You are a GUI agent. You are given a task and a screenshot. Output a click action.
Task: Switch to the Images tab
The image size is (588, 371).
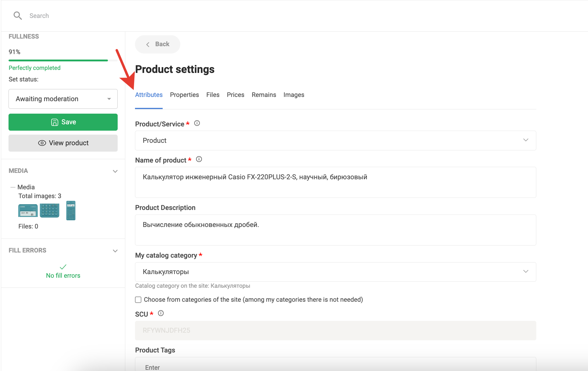pos(294,95)
